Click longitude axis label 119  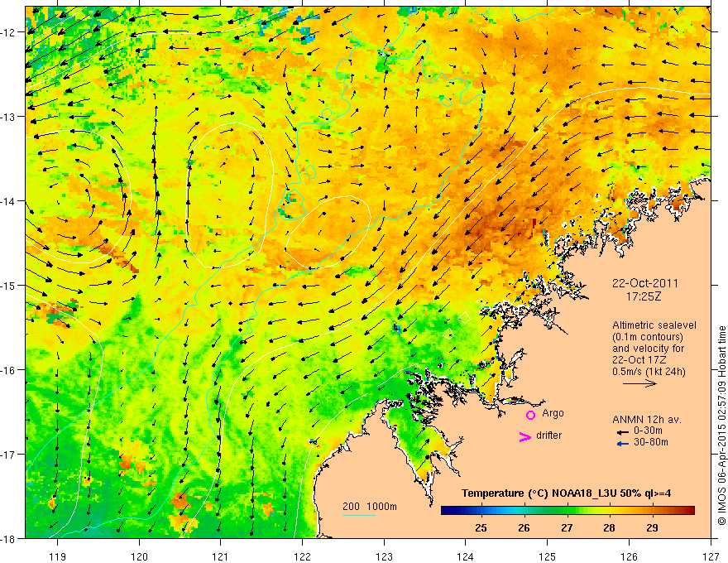pyautogui.click(x=58, y=556)
